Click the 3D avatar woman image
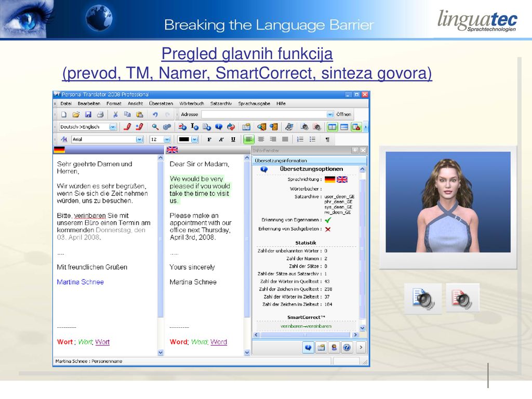Viewport: 532px width, 399px height. point(448,202)
